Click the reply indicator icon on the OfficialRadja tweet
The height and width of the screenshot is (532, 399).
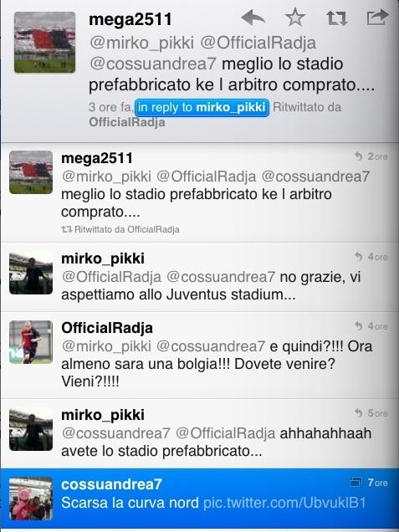359,326
